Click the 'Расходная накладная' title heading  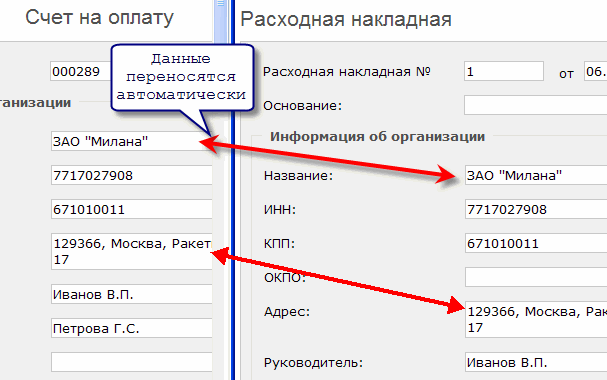coord(346,19)
